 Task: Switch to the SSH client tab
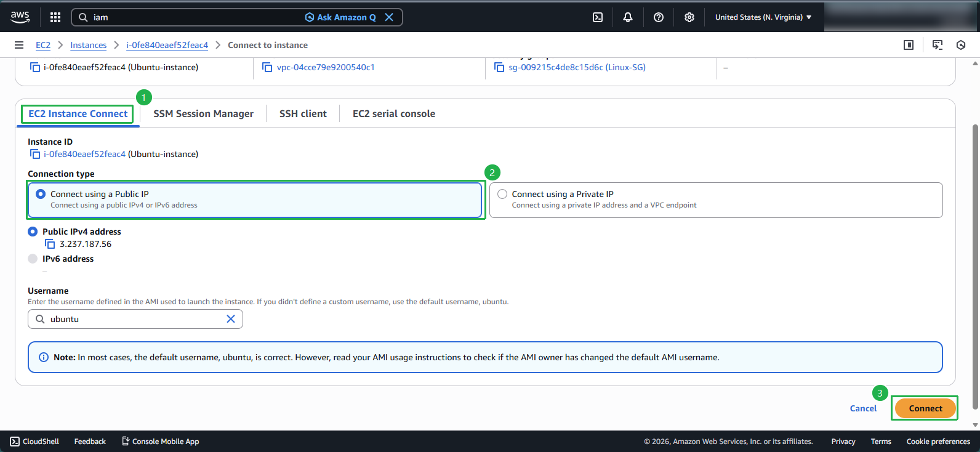[303, 113]
